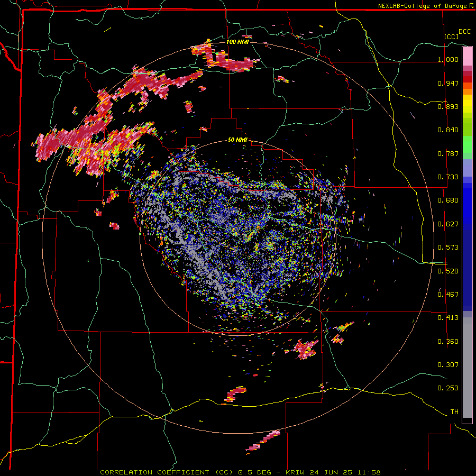Select the 0.467 value on the color scale
The width and height of the screenshot is (476, 476).
pyautogui.click(x=448, y=295)
